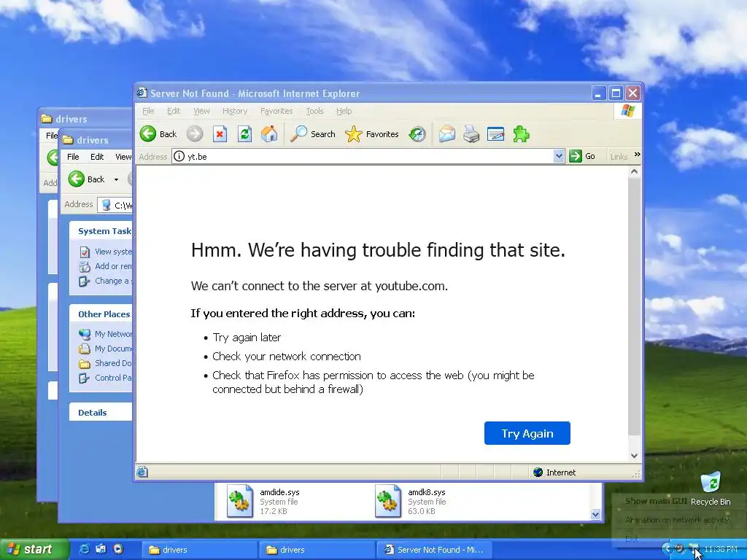Viewport: 747px width, 560px height.
Task: Open the View menu in Internet Explorer
Action: click(201, 111)
